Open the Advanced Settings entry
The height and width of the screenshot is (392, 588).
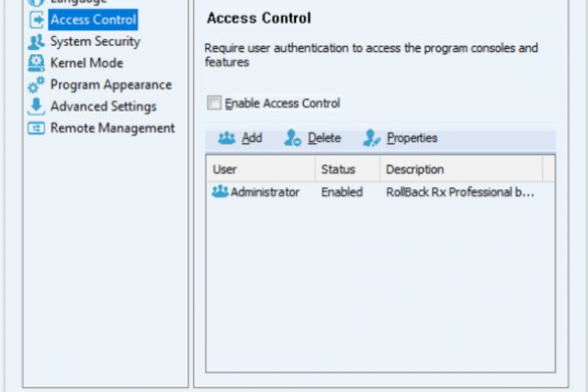click(x=104, y=107)
